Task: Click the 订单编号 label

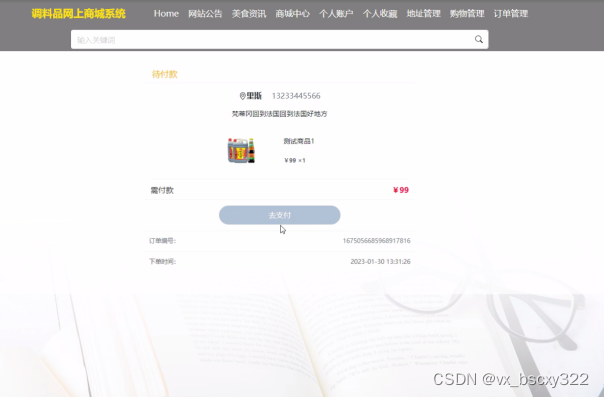Action: coord(163,241)
